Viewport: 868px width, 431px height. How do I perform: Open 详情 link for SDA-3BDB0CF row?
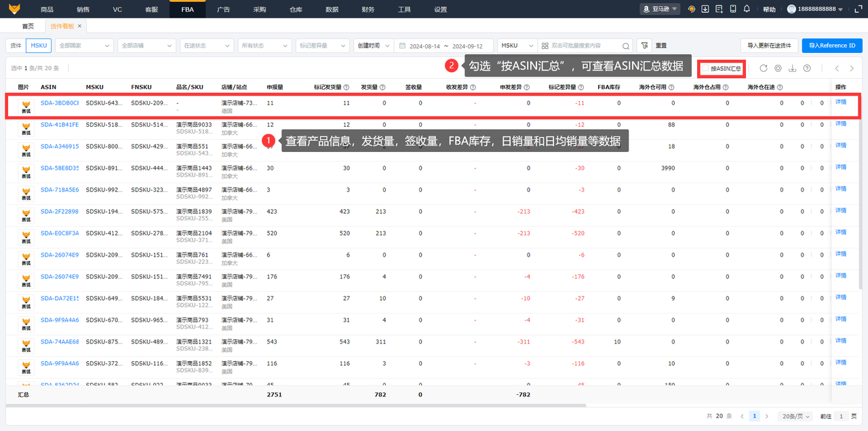(x=841, y=102)
